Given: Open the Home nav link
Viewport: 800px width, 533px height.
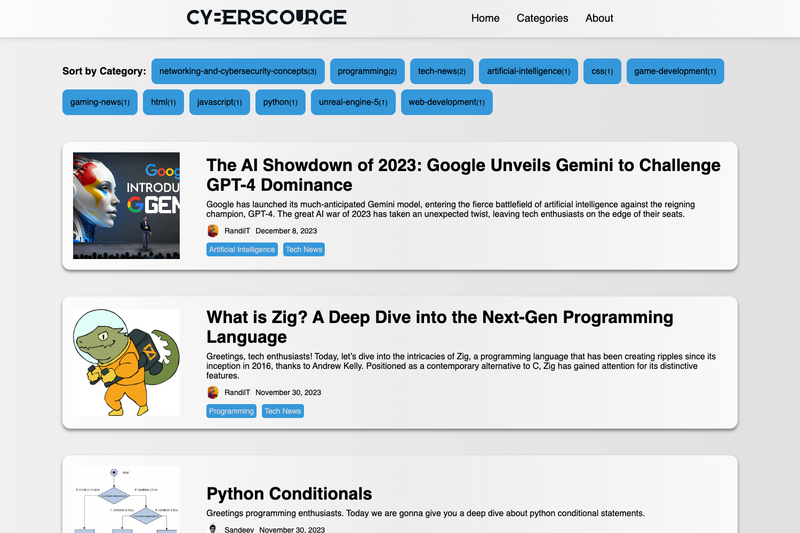Looking at the screenshot, I should coord(485,18).
